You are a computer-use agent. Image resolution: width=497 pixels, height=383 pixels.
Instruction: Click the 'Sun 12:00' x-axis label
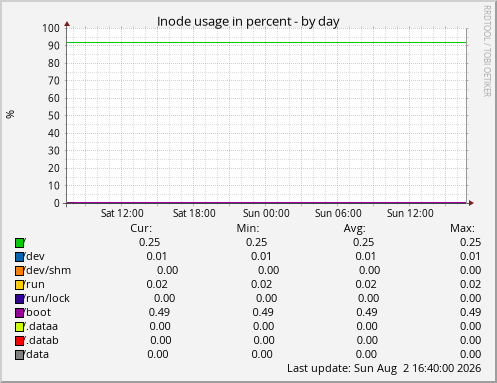pyautogui.click(x=410, y=213)
